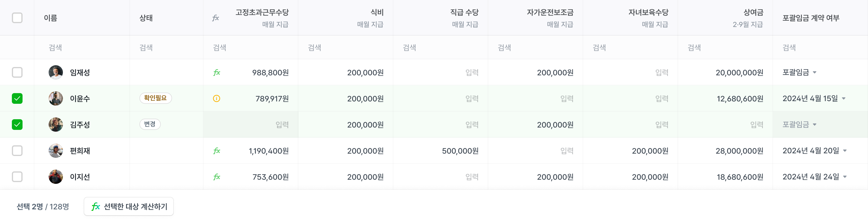Click 김주성's profile avatar

[x=55, y=125]
